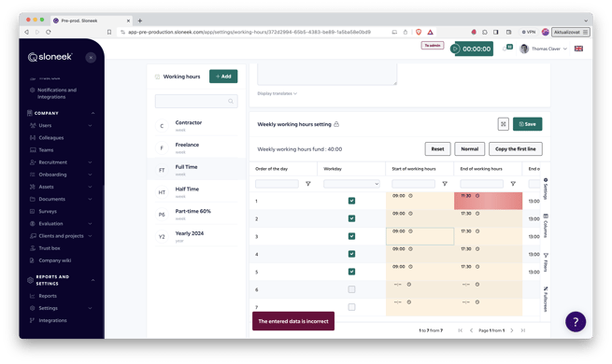Open the Company wiki sidebar item
This screenshot has height=364, width=612.
(54, 260)
